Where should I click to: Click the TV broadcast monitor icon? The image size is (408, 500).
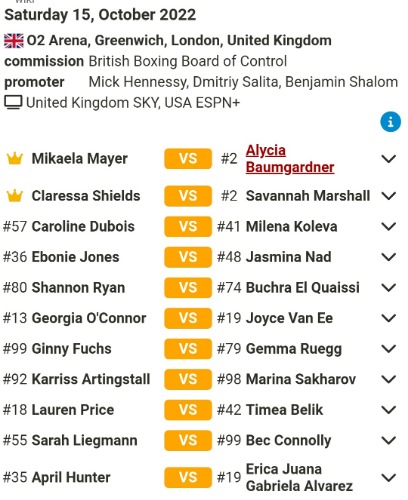(13, 102)
